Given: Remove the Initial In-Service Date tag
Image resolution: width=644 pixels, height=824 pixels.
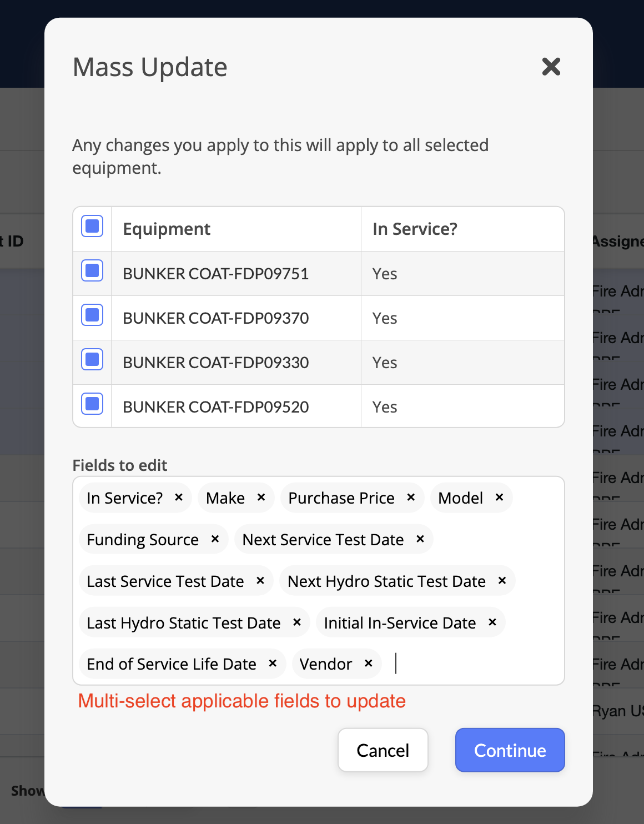Looking at the screenshot, I should click(x=492, y=622).
